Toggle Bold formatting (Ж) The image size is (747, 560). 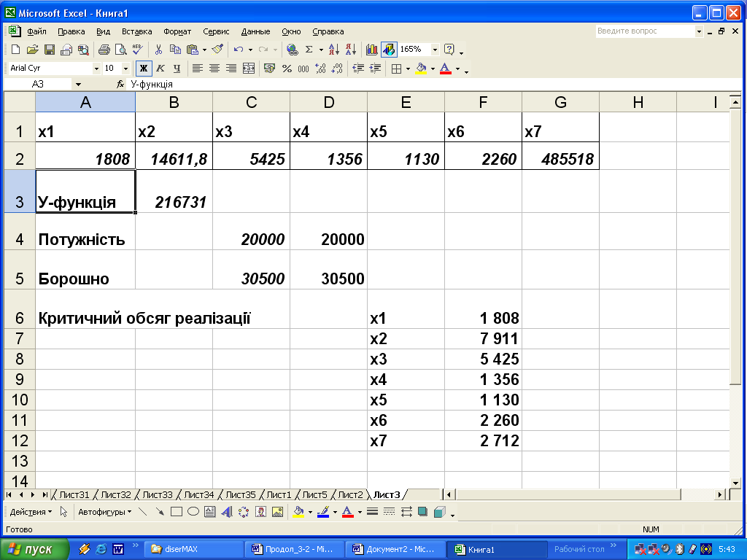tap(144, 69)
